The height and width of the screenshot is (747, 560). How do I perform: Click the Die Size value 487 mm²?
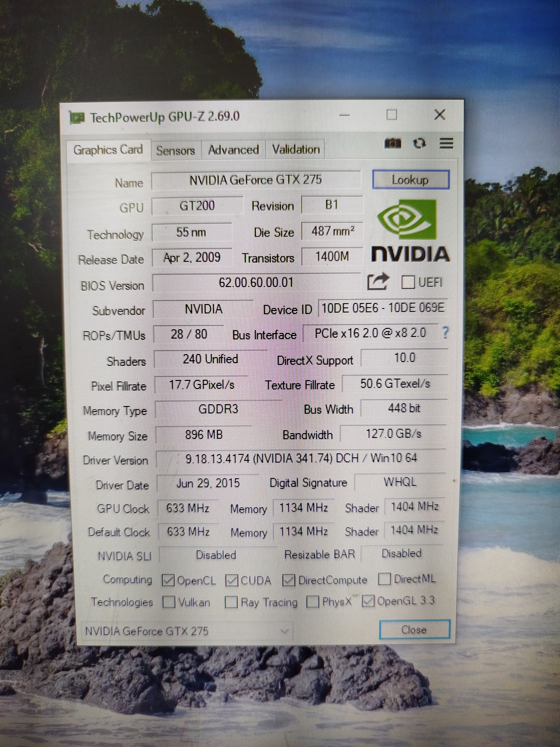pyautogui.click(x=332, y=231)
